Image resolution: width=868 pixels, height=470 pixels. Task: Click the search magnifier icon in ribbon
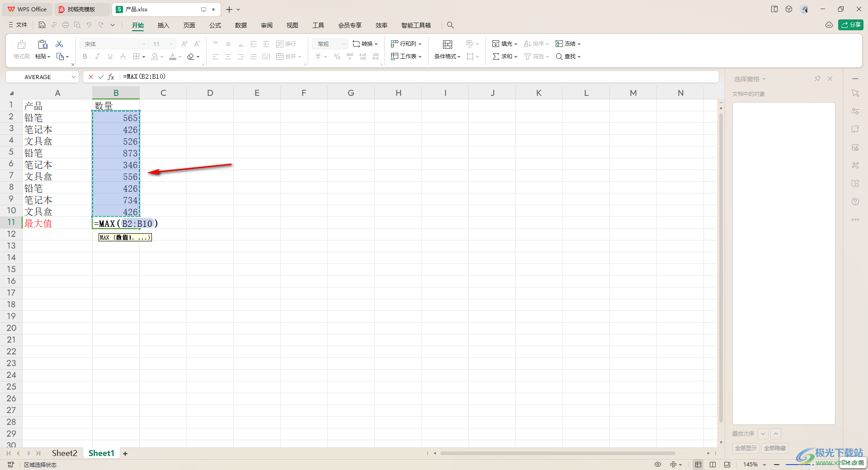(450, 25)
